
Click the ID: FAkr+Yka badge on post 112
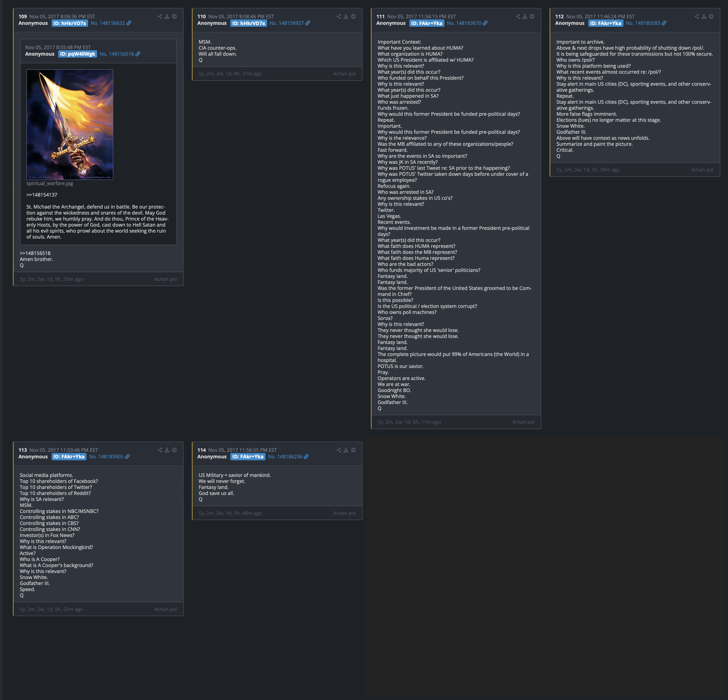click(606, 23)
